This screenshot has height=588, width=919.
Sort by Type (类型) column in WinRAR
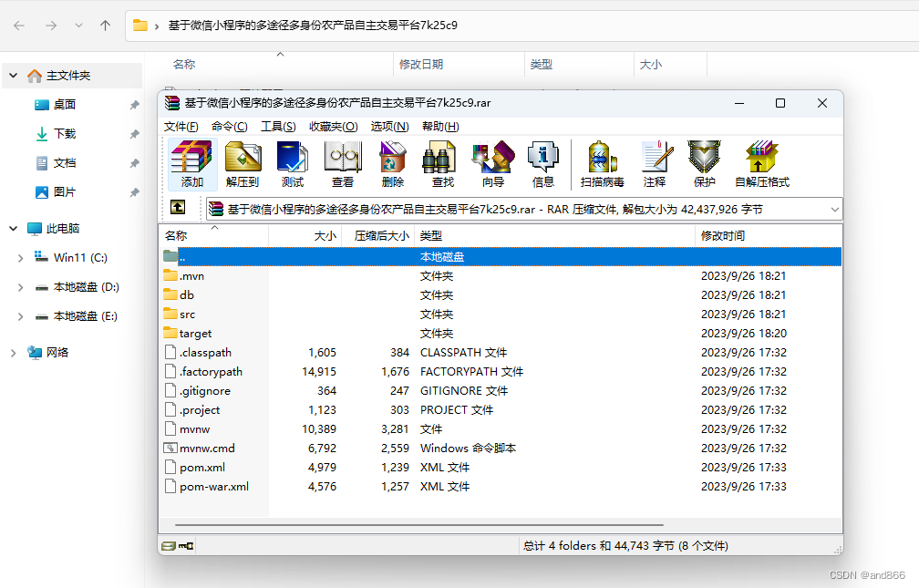click(x=554, y=236)
